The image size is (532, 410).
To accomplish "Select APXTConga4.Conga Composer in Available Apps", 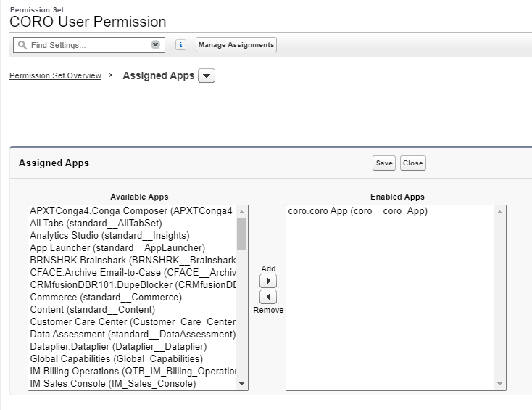I will coord(130,211).
